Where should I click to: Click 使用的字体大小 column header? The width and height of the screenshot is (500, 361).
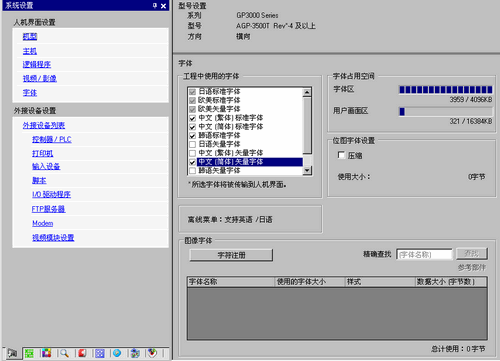309,282
